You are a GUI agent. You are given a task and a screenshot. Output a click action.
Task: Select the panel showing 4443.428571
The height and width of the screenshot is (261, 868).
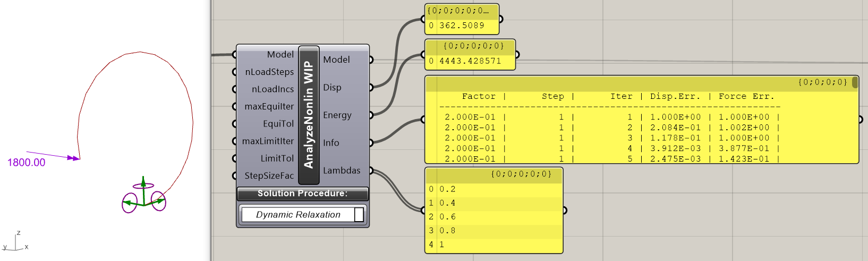click(470, 61)
